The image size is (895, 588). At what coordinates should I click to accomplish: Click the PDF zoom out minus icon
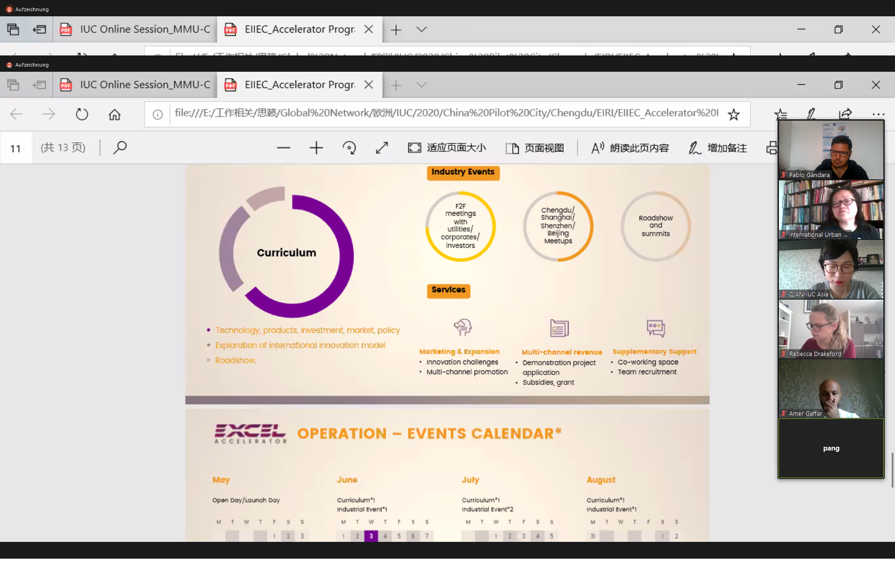coord(283,148)
